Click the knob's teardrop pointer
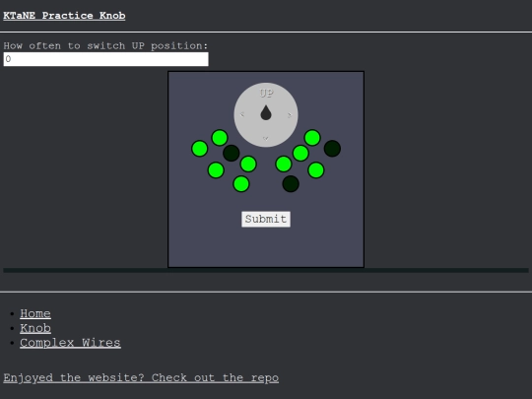532x399 pixels. point(266,112)
